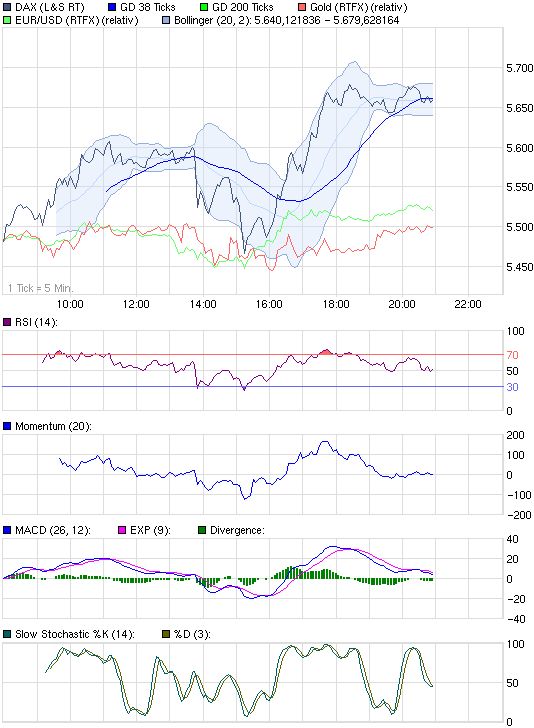Viewport: 534px width, 728px height.
Task: Click the olive %D (3) legend swatch
Action: (x=166, y=634)
